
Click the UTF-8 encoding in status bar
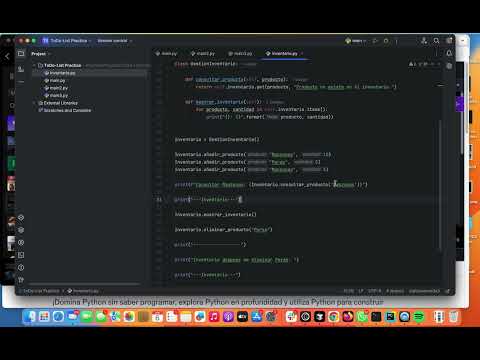[x=374, y=291]
